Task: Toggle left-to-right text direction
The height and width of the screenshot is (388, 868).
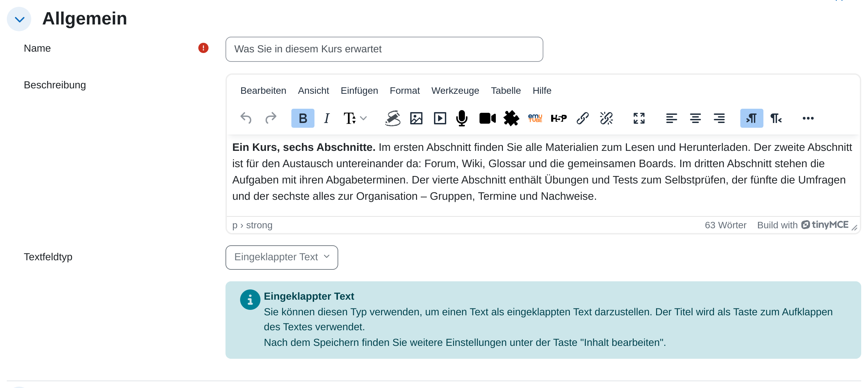Action: pyautogui.click(x=752, y=118)
